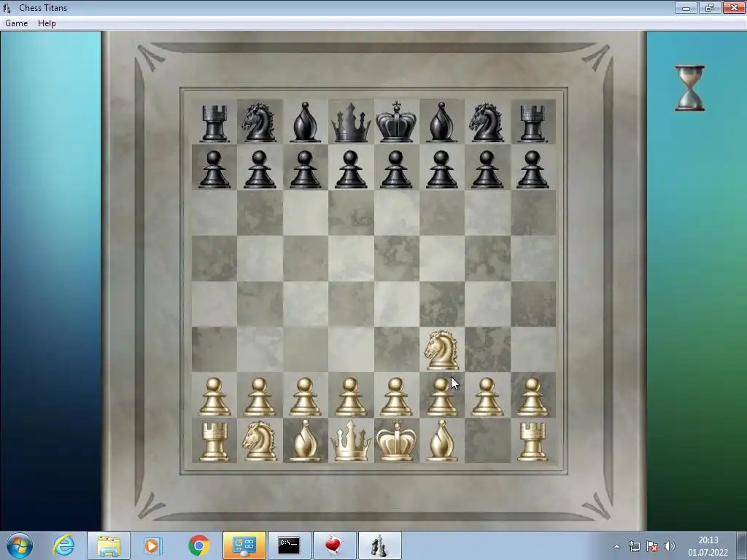Image resolution: width=747 pixels, height=560 pixels.
Task: Open Windows Explorer folder icon in taskbar
Action: (x=109, y=545)
